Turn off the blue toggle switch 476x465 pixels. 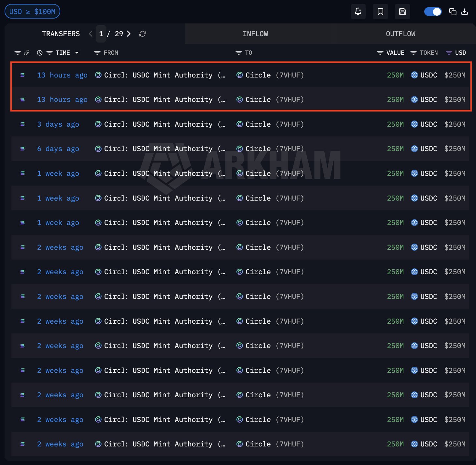pos(433,12)
